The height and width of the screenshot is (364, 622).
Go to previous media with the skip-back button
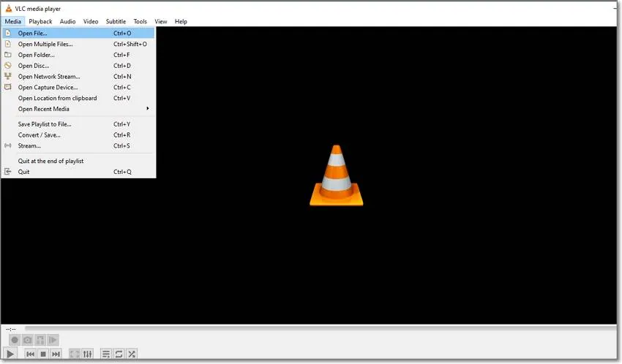[x=30, y=354]
